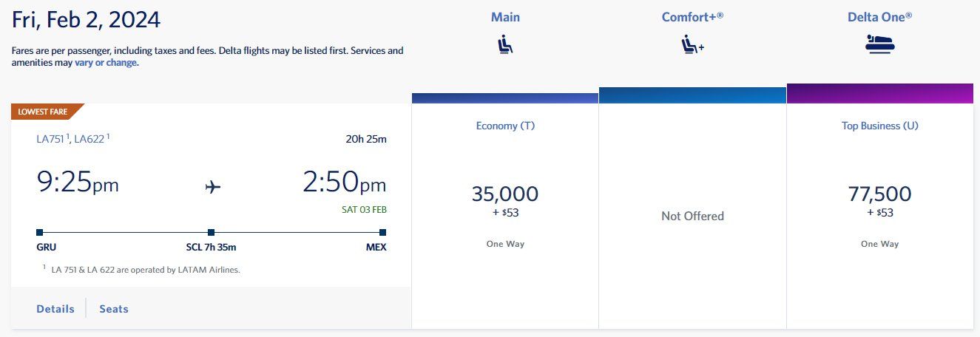Click the purple Delta One color bar

879,94
